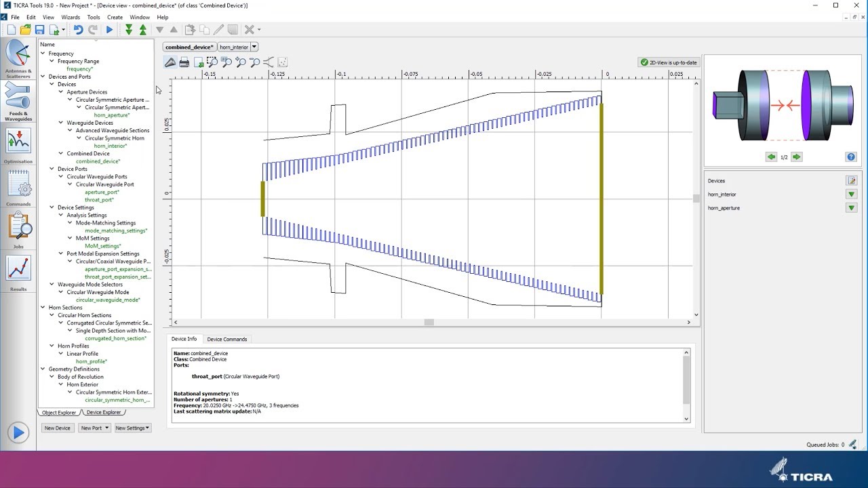
Task: Click zoom-to-fit magnifier icon
Action: (226, 62)
